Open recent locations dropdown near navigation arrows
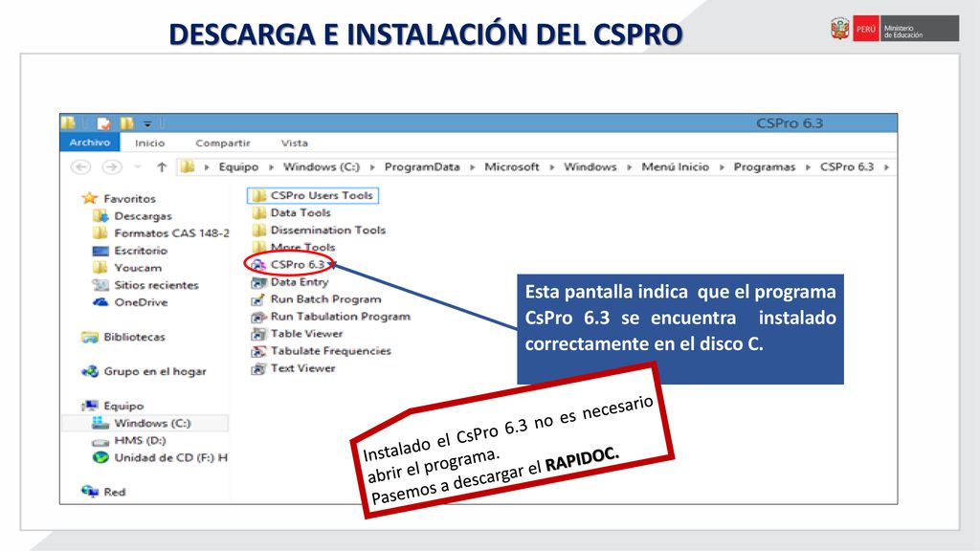Viewport: 980px width, 551px height. click(x=138, y=166)
